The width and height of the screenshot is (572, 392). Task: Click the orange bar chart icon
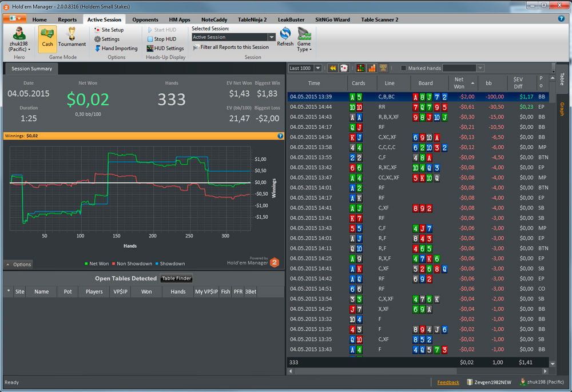pos(372,68)
